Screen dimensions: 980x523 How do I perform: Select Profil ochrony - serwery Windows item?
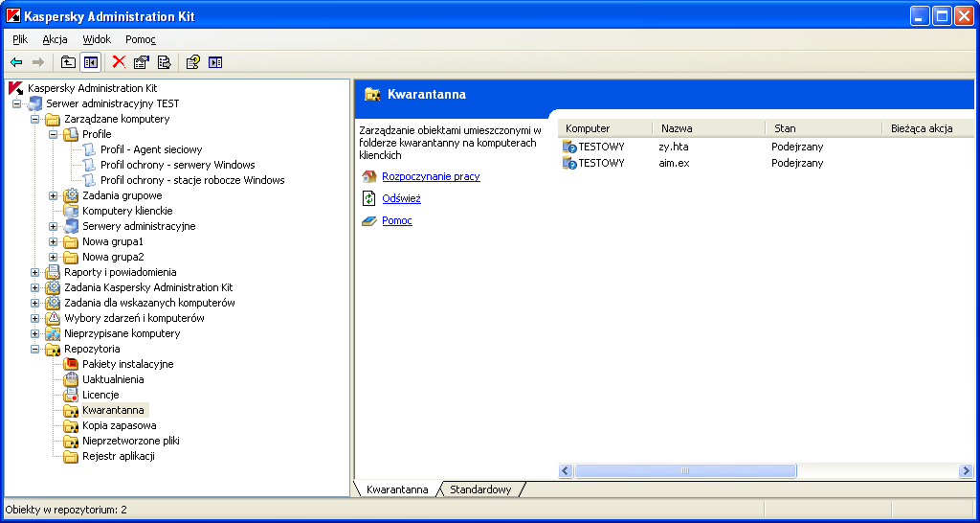pos(177,165)
